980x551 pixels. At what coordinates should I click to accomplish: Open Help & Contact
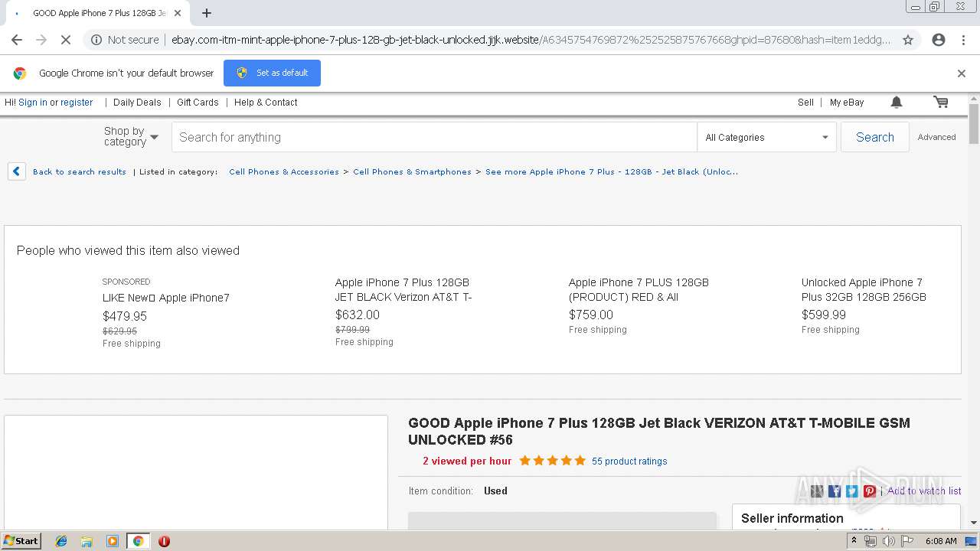click(266, 102)
